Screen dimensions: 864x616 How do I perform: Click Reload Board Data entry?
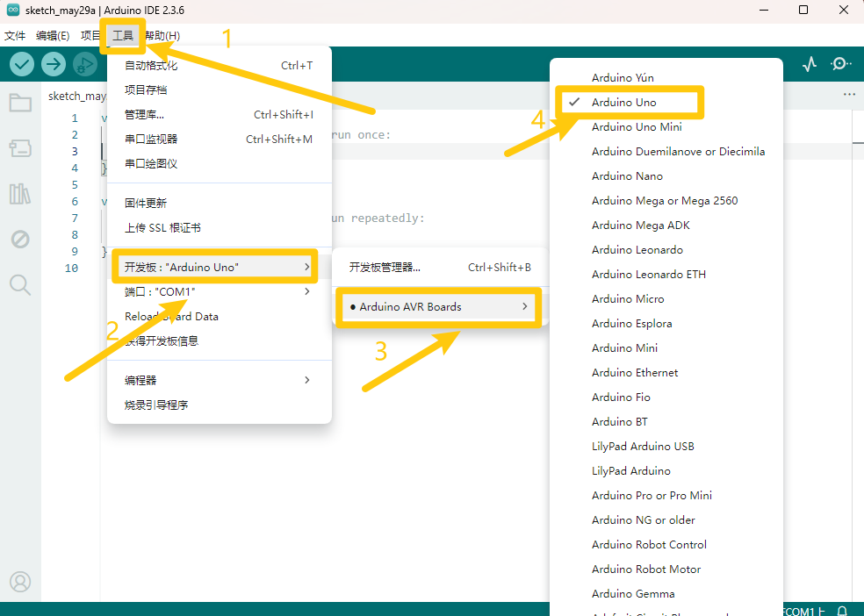click(220, 317)
